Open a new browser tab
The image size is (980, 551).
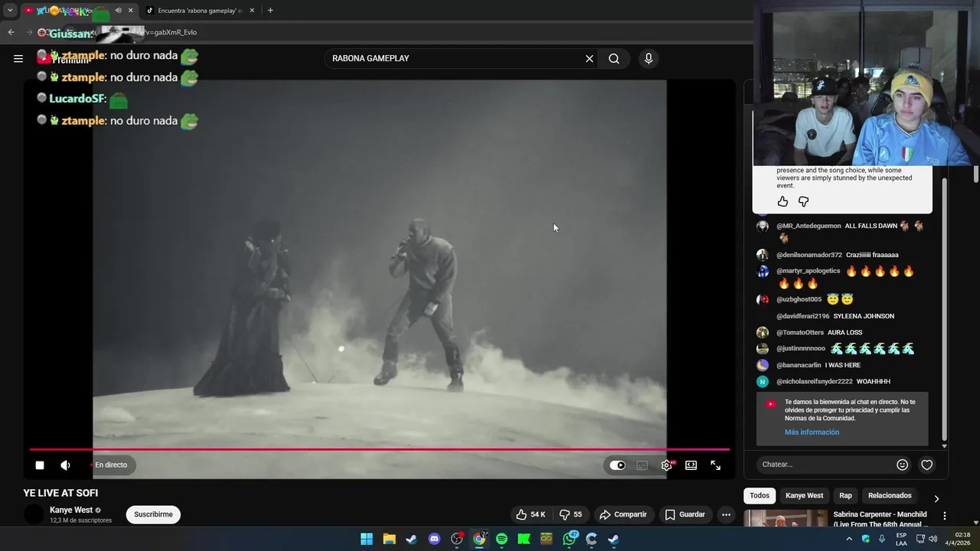pyautogui.click(x=270, y=11)
